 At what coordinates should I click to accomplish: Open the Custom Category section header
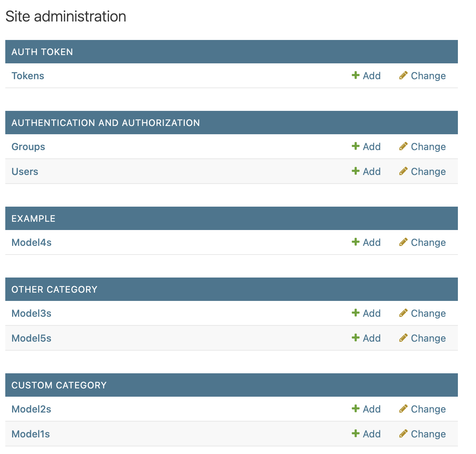59,385
